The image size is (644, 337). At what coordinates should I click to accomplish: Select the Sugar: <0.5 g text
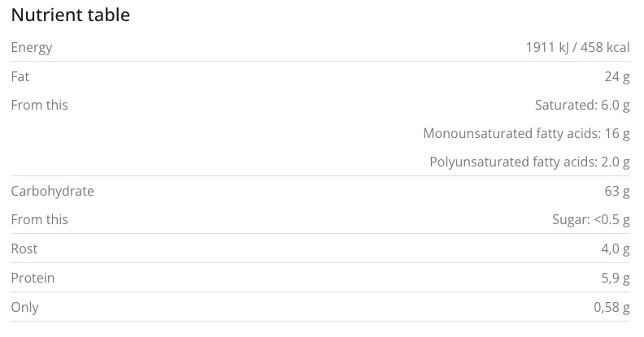(x=591, y=220)
